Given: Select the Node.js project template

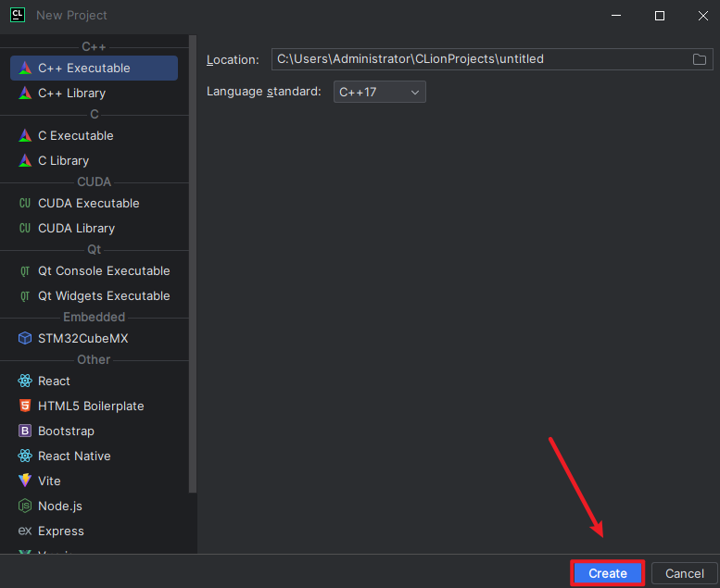Looking at the screenshot, I should (60, 507).
